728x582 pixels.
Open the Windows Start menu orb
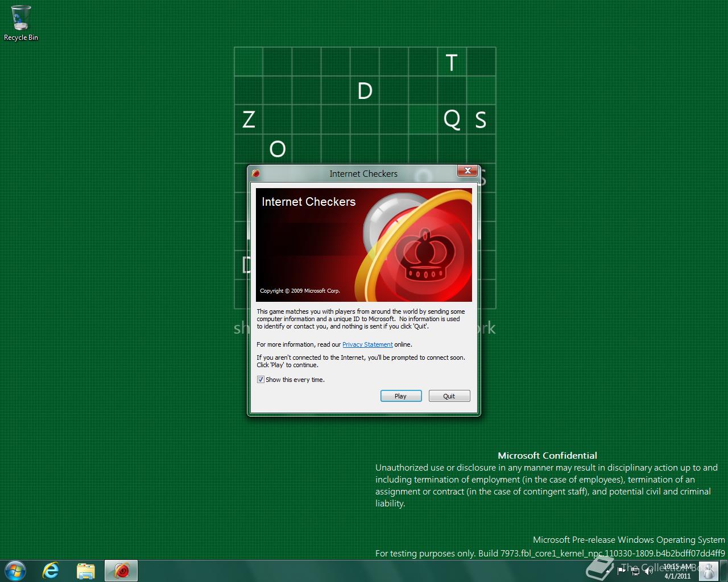click(15, 570)
